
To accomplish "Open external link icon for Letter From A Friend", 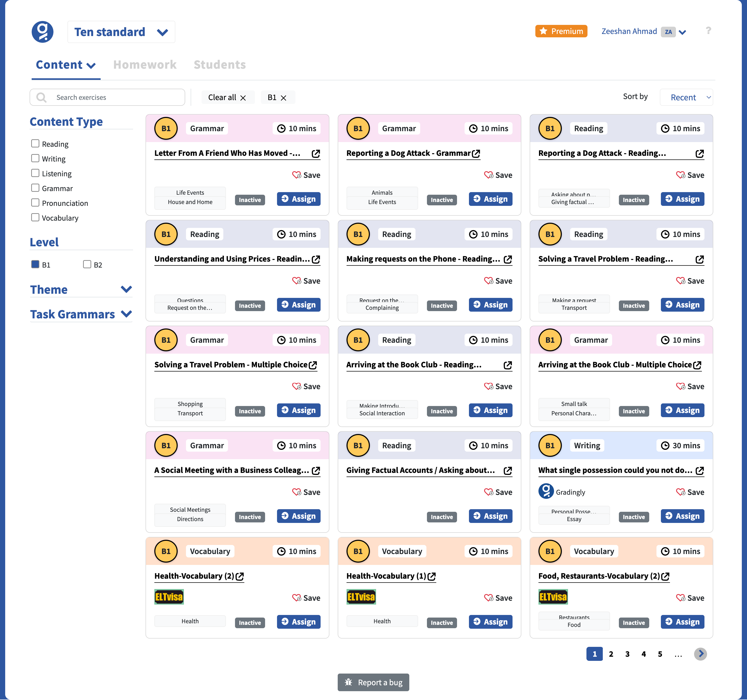I will [316, 153].
